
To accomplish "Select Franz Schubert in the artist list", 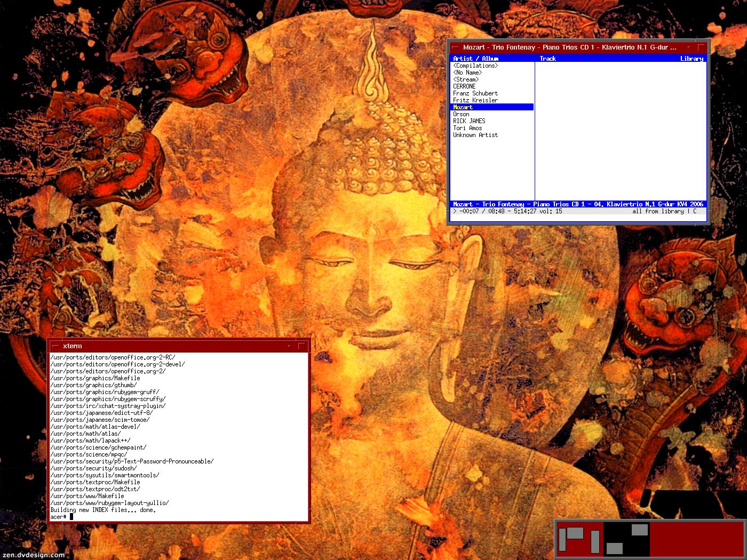I will coord(475,93).
